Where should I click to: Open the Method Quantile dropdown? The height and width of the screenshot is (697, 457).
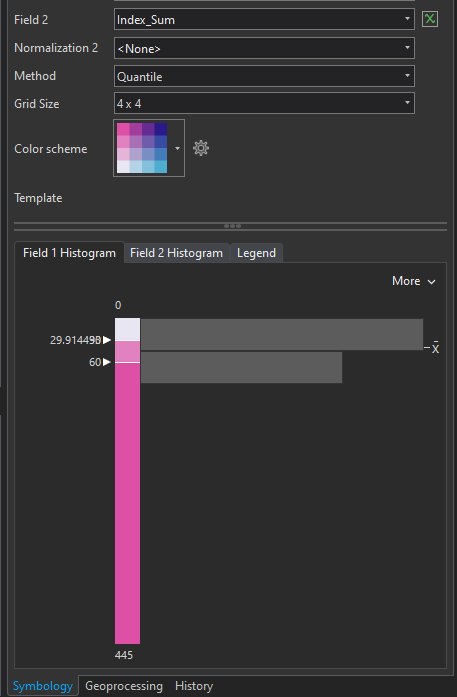point(264,76)
